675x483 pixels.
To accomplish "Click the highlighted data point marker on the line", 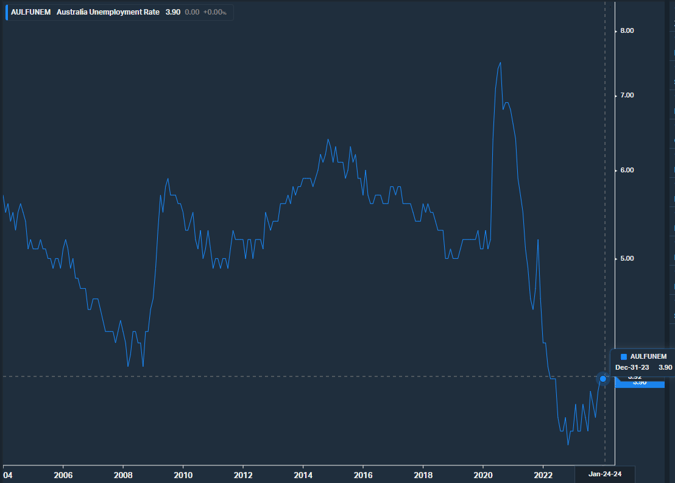I will tap(603, 378).
